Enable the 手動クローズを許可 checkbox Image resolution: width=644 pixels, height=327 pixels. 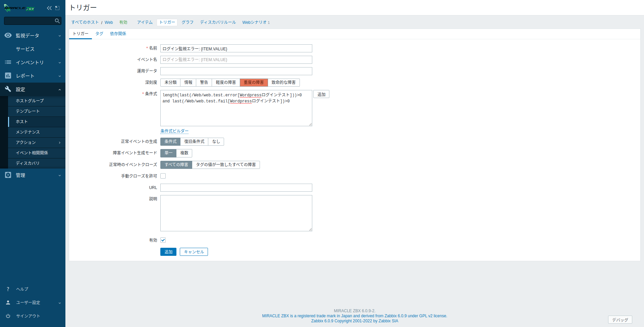163,176
